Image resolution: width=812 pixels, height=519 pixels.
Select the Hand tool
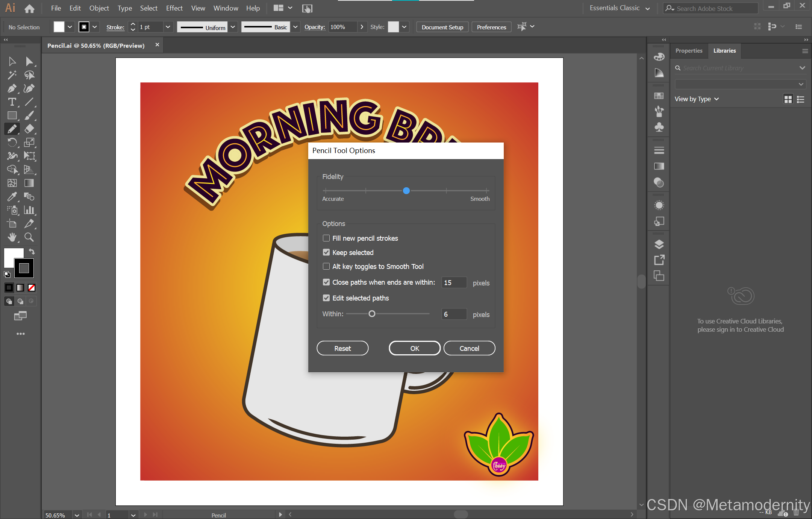12,237
